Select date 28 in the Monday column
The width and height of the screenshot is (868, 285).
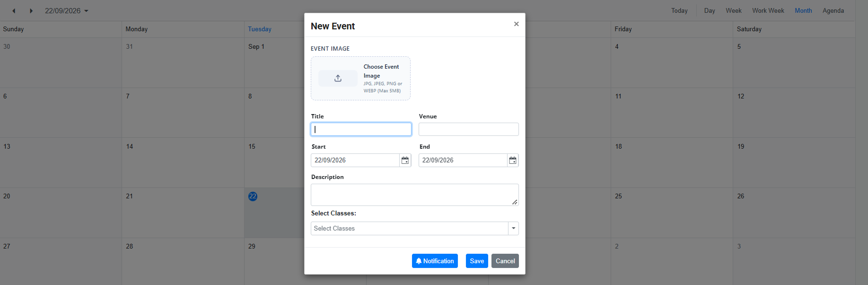pyautogui.click(x=130, y=247)
